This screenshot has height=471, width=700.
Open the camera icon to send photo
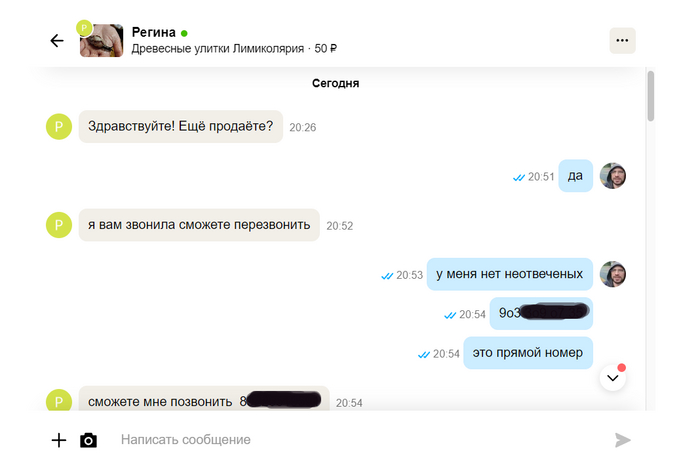(x=88, y=440)
